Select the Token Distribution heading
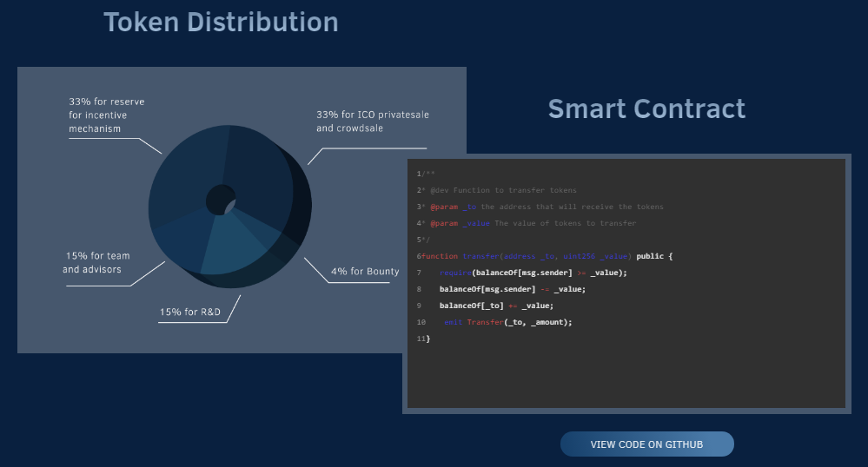This screenshot has width=868, height=467. 221,23
